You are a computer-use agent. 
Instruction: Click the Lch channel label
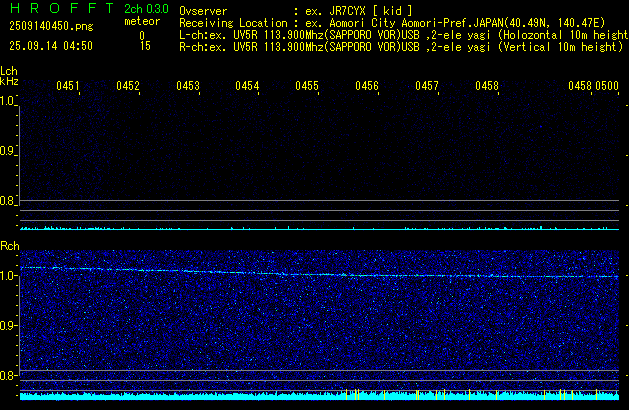[x=9, y=71]
